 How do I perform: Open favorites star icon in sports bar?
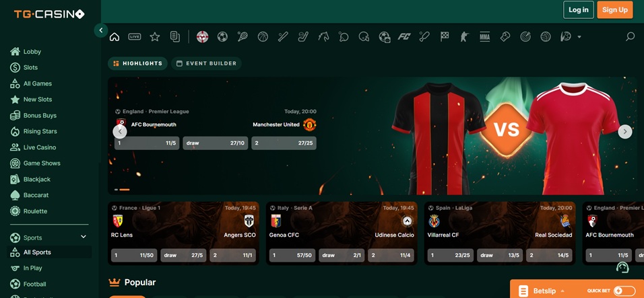[155, 37]
